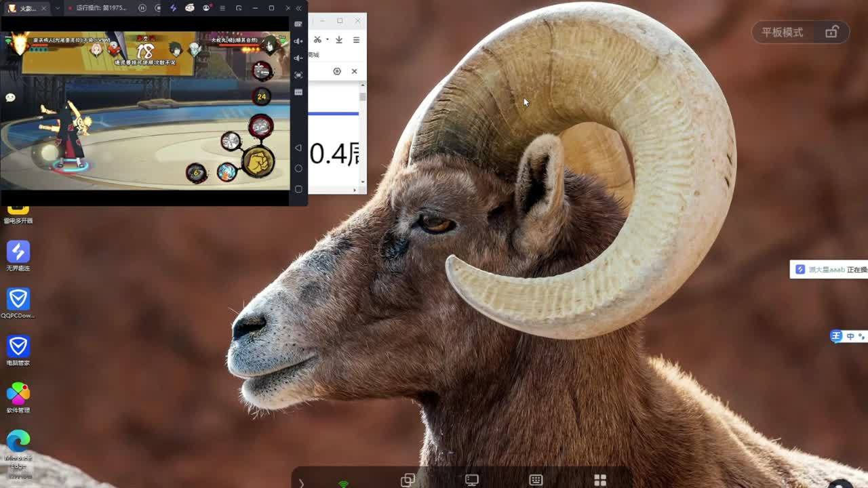
Task: Switch input language with the 中 indicator
Action: tap(850, 336)
